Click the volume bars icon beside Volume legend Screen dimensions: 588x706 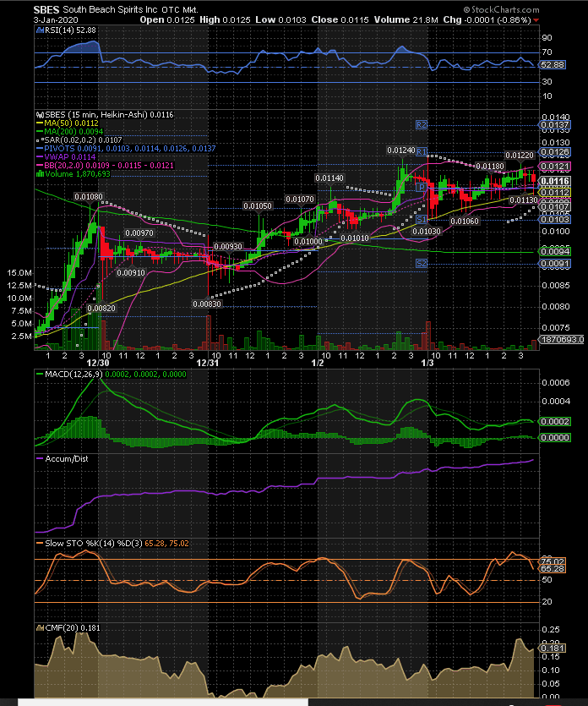40,174
